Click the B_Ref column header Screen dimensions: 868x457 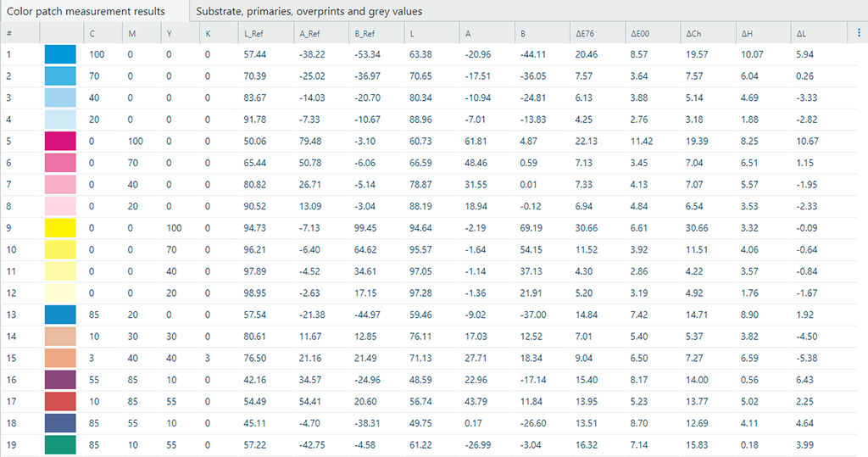tap(368, 33)
